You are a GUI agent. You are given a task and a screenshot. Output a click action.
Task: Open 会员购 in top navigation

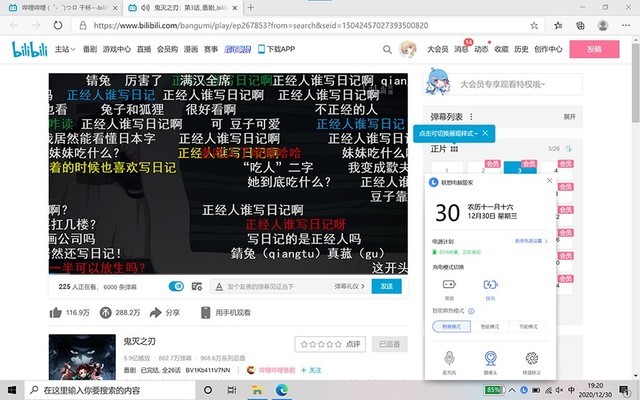pyautogui.click(x=167, y=49)
